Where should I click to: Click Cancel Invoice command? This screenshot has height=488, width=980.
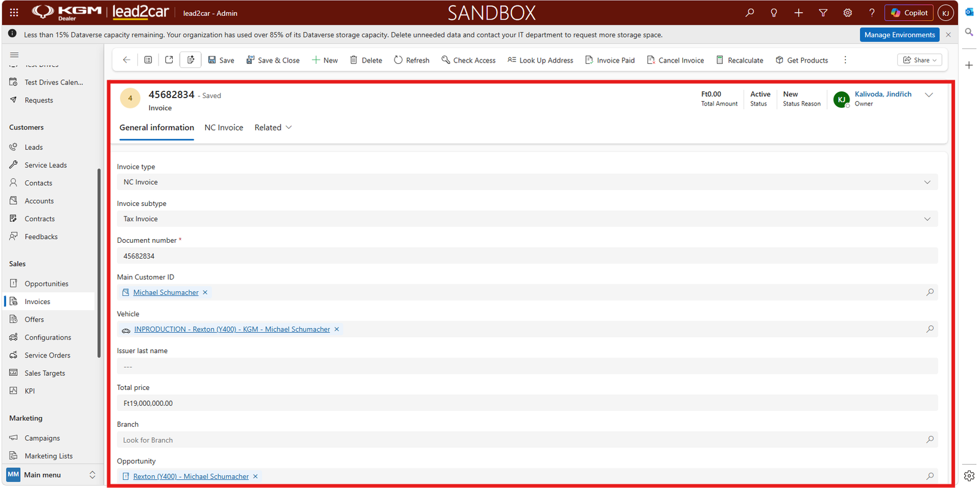click(675, 60)
